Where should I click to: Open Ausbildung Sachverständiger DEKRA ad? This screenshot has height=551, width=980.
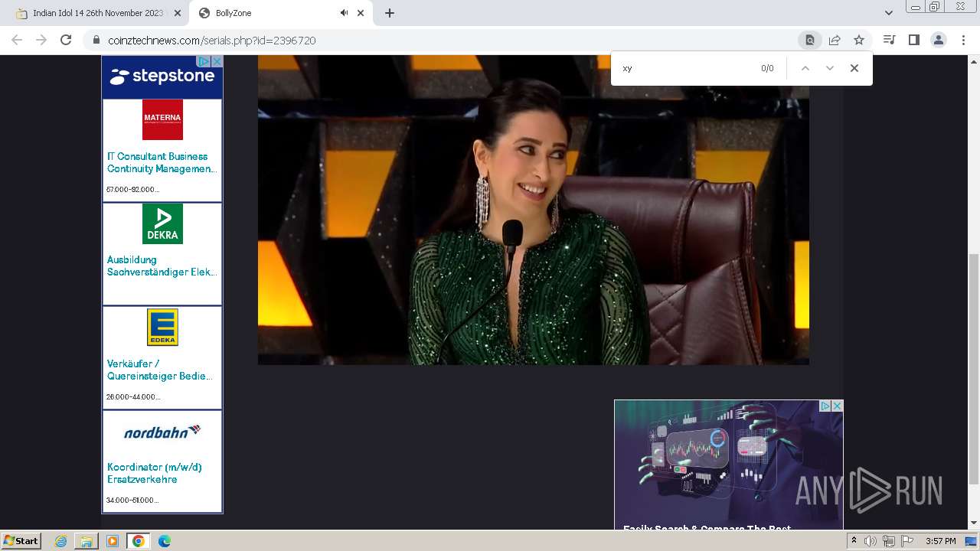(162, 266)
